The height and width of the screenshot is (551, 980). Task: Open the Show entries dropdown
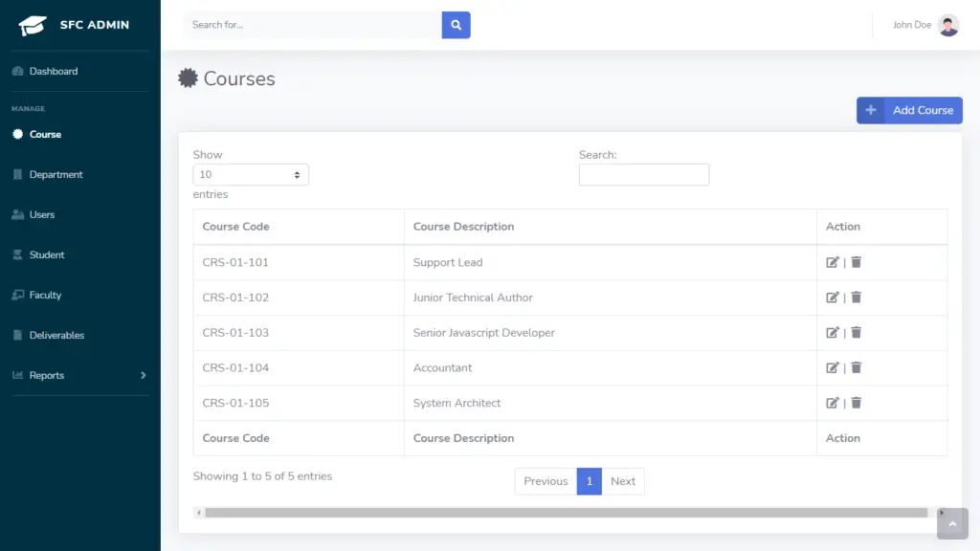coord(250,174)
